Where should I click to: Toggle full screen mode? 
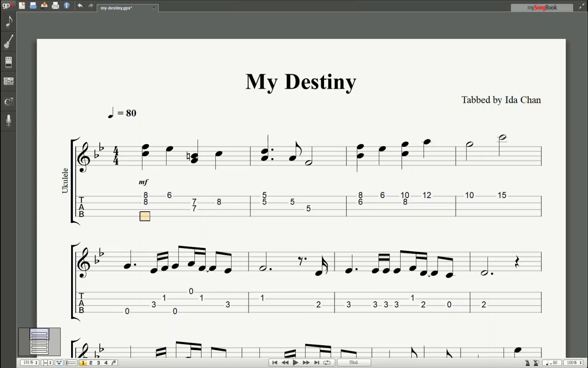click(581, 7)
